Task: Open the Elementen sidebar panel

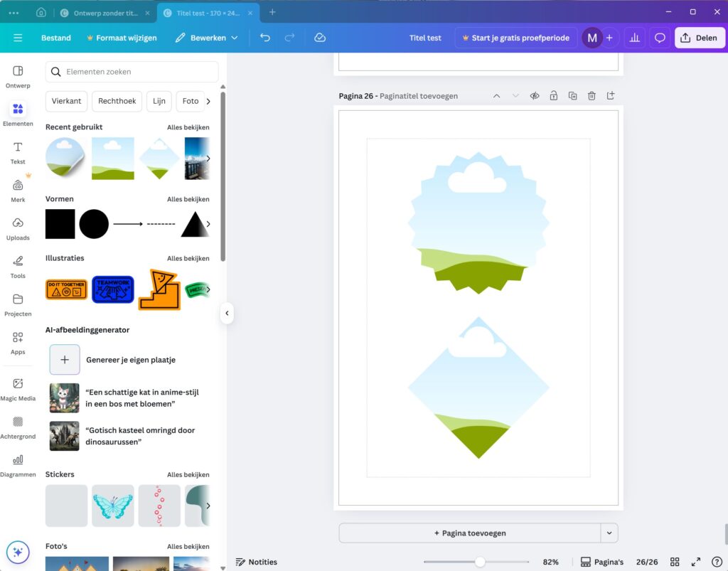Action: point(18,113)
